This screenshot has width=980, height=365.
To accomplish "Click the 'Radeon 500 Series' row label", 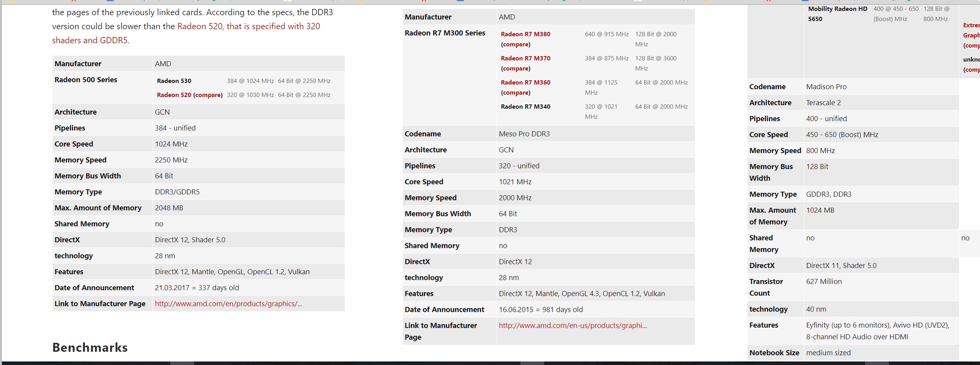I will (x=86, y=80).
